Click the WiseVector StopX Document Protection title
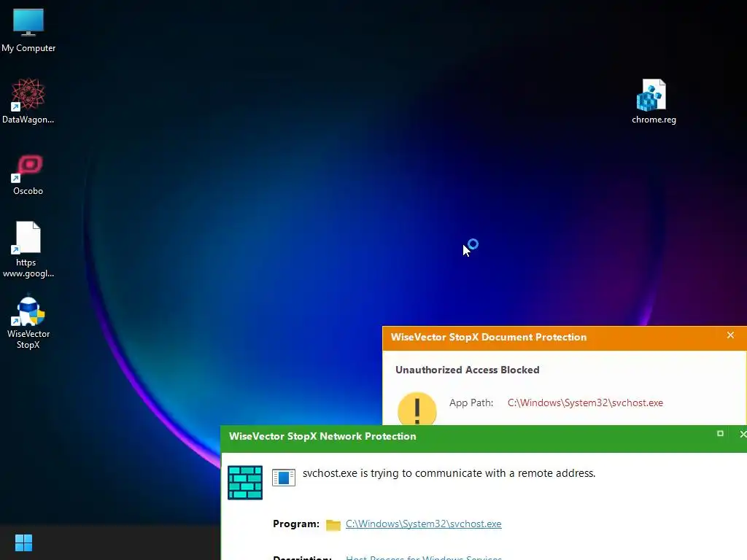The height and width of the screenshot is (560, 747). pos(488,337)
